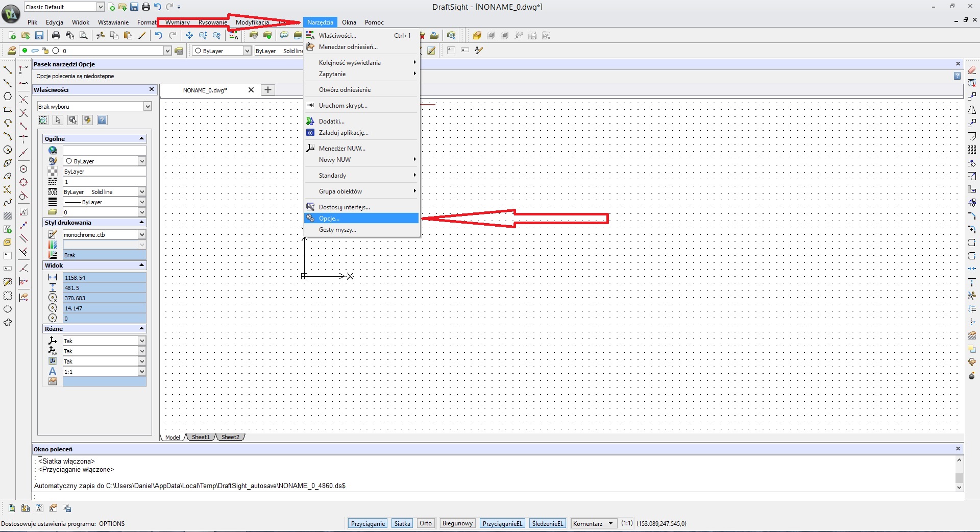Image resolution: width=980 pixels, height=532 pixels.
Task: Click the Mirror tool icon
Action: [972, 110]
